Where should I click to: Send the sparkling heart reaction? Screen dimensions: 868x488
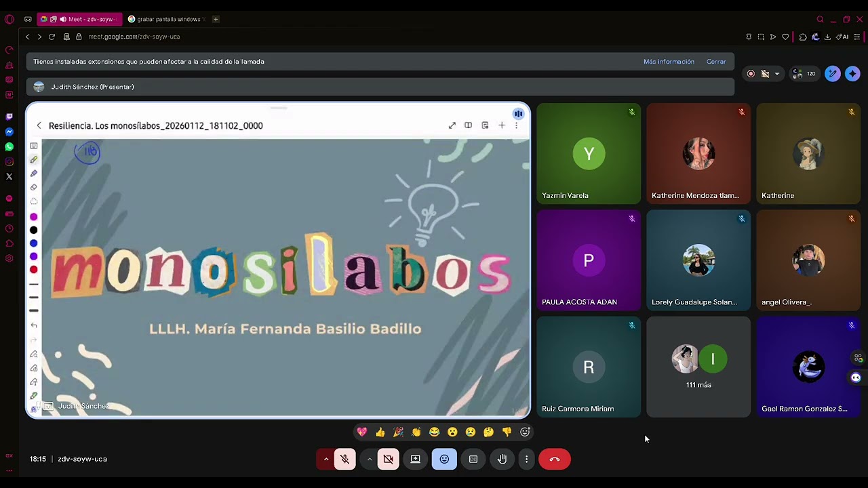click(x=362, y=432)
